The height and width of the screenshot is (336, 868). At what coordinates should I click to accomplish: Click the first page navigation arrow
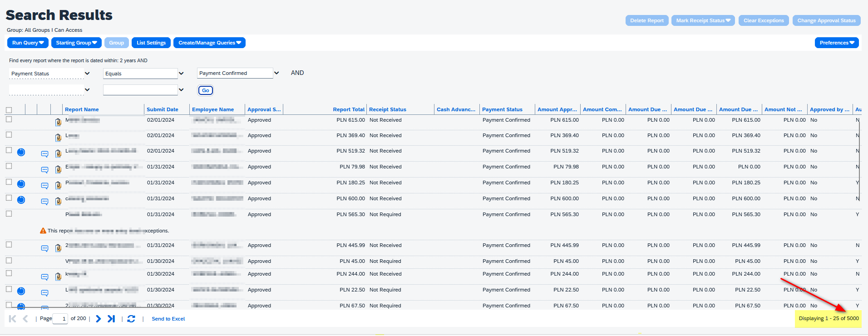(x=13, y=319)
